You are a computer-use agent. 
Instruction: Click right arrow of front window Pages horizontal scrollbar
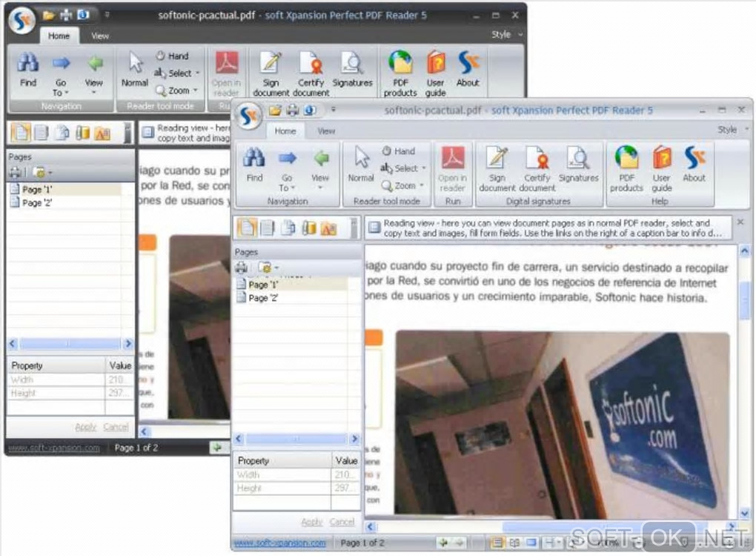click(x=354, y=439)
